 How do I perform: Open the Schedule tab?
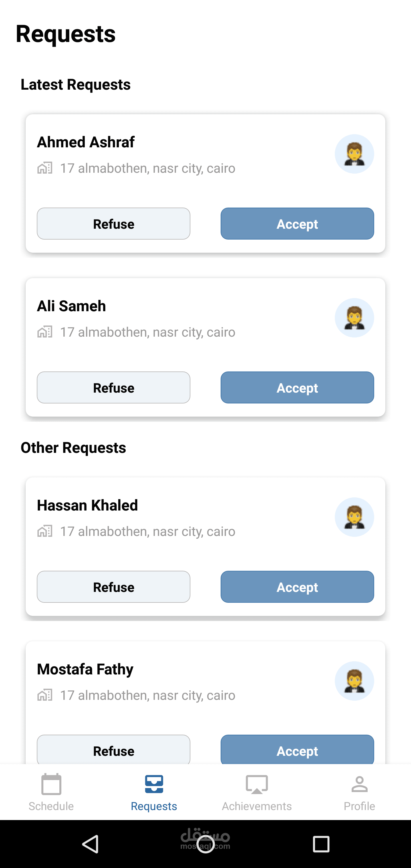(x=51, y=792)
